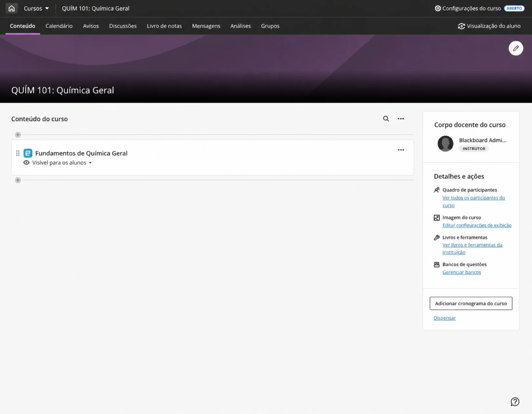Add content below Fundamentos de Química Geral
The height and width of the screenshot is (414, 532).
click(18, 180)
